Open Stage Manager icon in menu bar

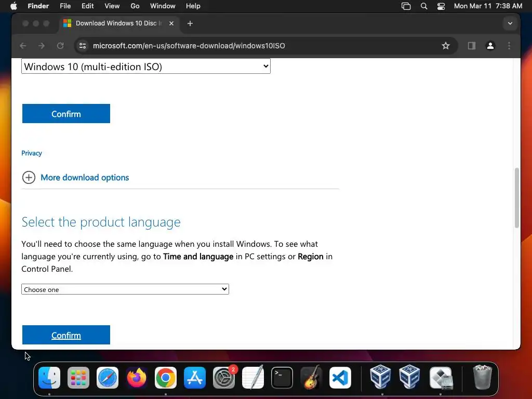click(x=406, y=6)
